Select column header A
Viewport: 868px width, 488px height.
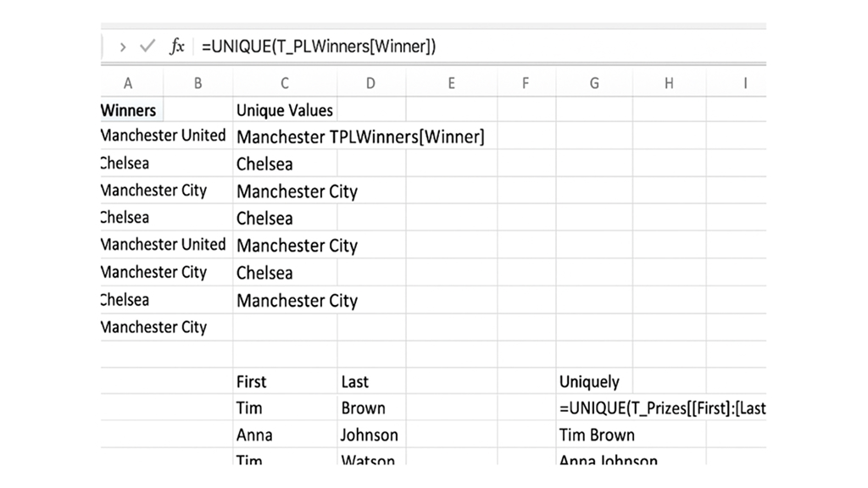point(127,83)
